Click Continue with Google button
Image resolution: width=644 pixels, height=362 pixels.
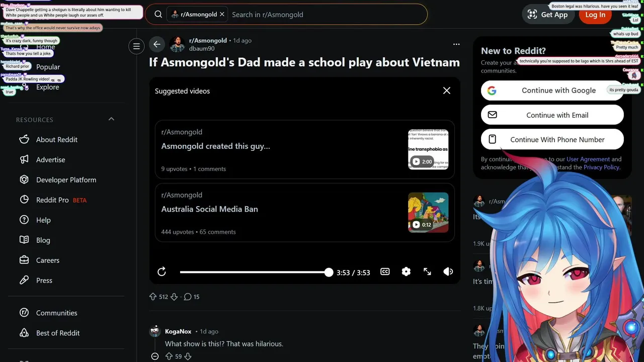(x=552, y=90)
